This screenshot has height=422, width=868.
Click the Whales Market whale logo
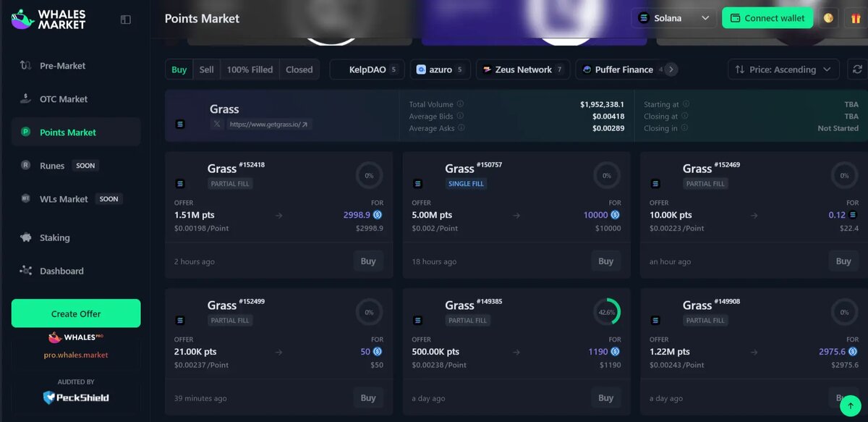click(x=22, y=19)
